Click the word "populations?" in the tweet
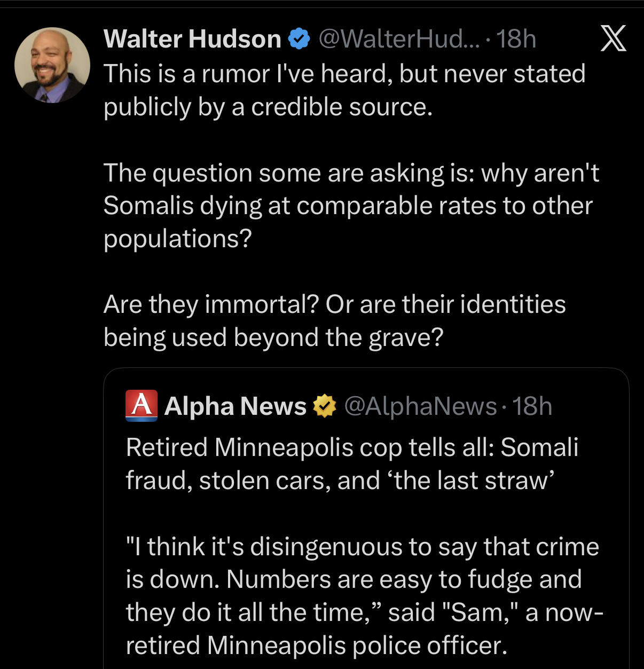The width and height of the screenshot is (644, 669). [x=177, y=239]
